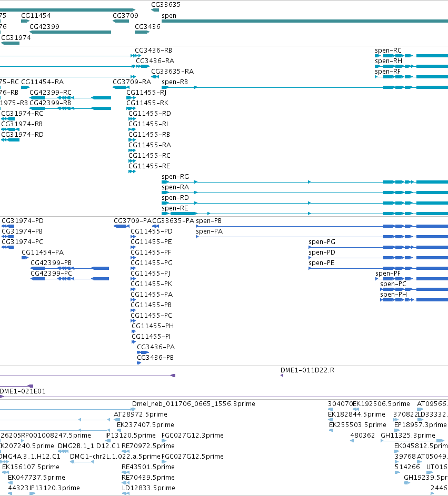Select the spen-RA transcript label
The height and width of the screenshot is (496, 448).
point(175,187)
